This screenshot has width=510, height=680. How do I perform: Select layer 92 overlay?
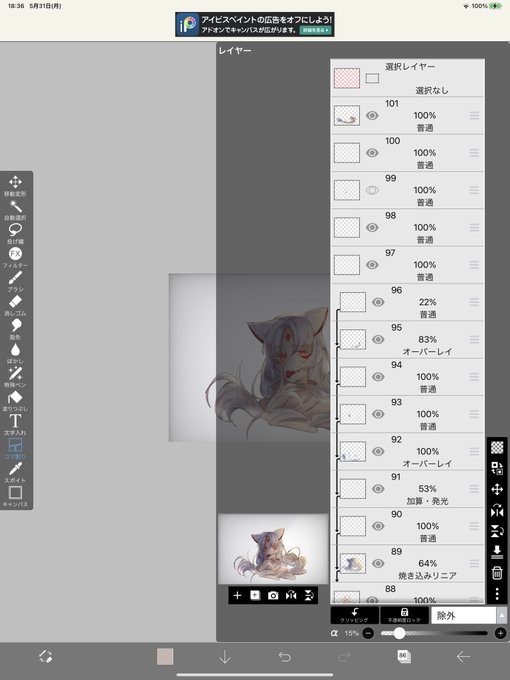(x=408, y=451)
